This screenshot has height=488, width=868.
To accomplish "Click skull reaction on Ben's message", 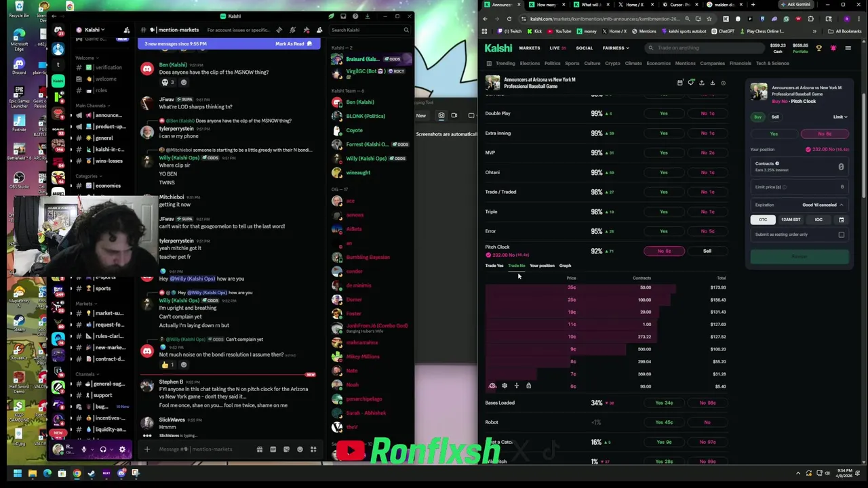I will (x=167, y=82).
